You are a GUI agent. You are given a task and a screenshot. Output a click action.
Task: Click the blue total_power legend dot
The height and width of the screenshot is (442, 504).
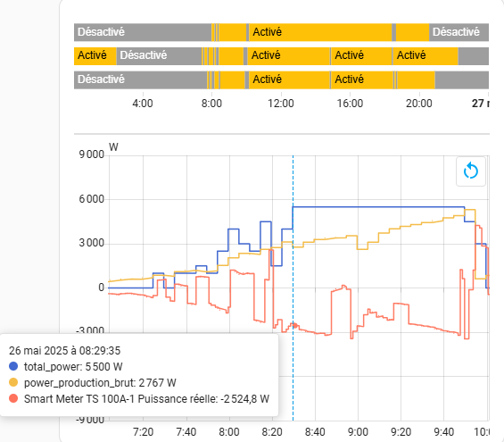13,366
